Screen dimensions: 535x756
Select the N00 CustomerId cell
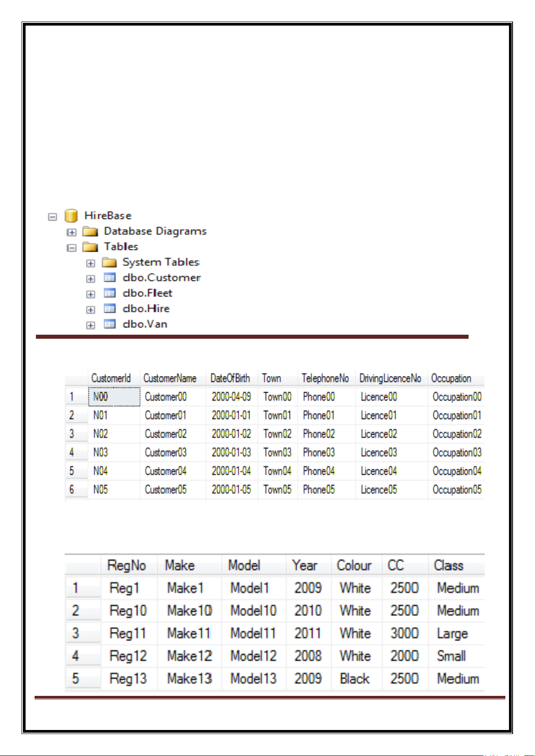[x=114, y=397]
